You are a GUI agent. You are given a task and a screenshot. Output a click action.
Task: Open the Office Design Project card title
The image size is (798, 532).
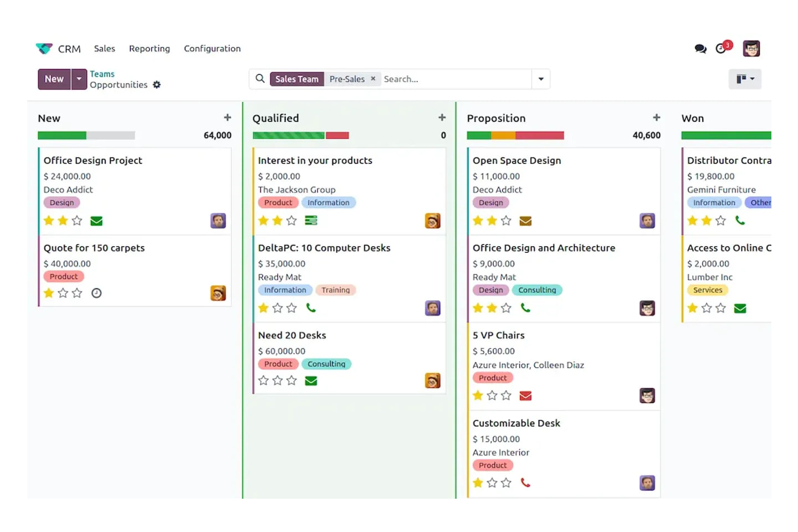pos(93,160)
